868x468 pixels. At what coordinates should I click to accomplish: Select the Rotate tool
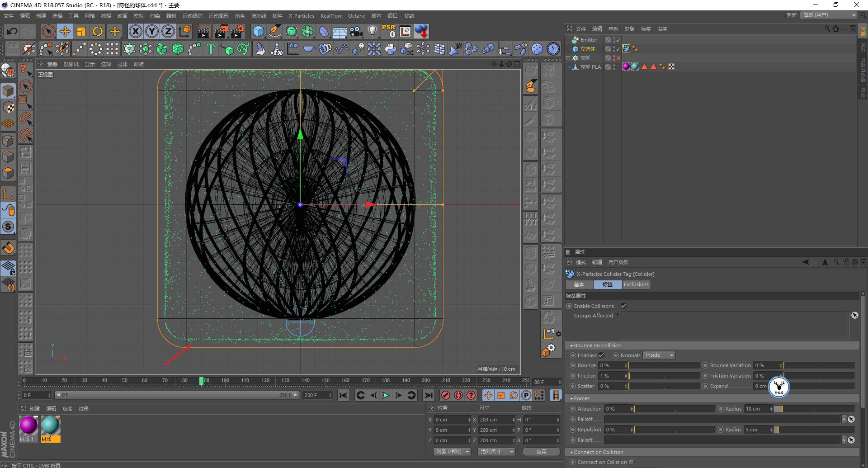(98, 31)
